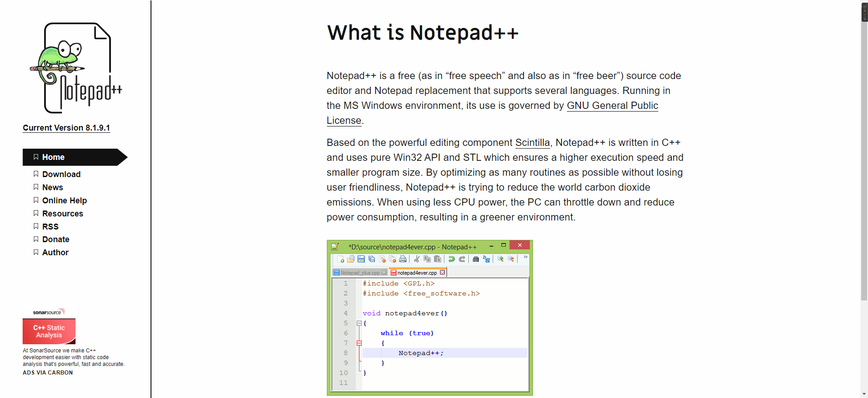Switch to the Notepad_plus.cpp tab
868x398 pixels.
tap(360, 273)
